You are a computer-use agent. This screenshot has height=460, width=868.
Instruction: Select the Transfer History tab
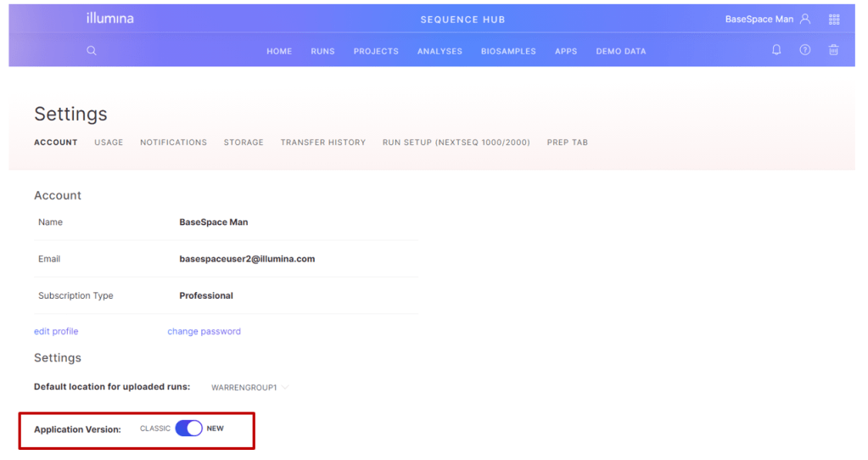[322, 143]
